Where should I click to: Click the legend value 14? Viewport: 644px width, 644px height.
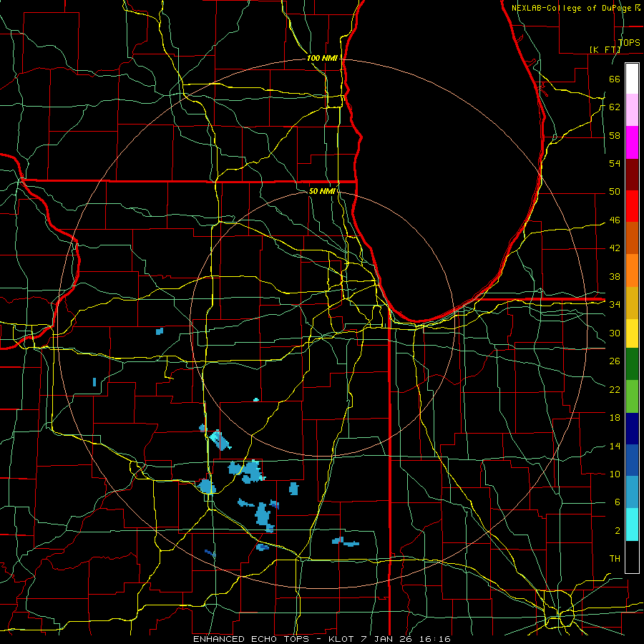tap(615, 446)
